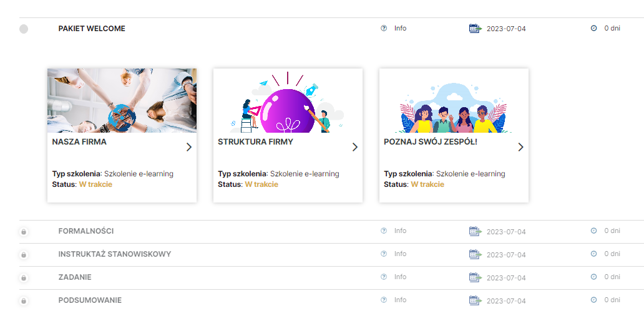Click date 2023-07-04 in PAKIET WELCOME row
Screen dimensions: 644x324
pos(506,29)
